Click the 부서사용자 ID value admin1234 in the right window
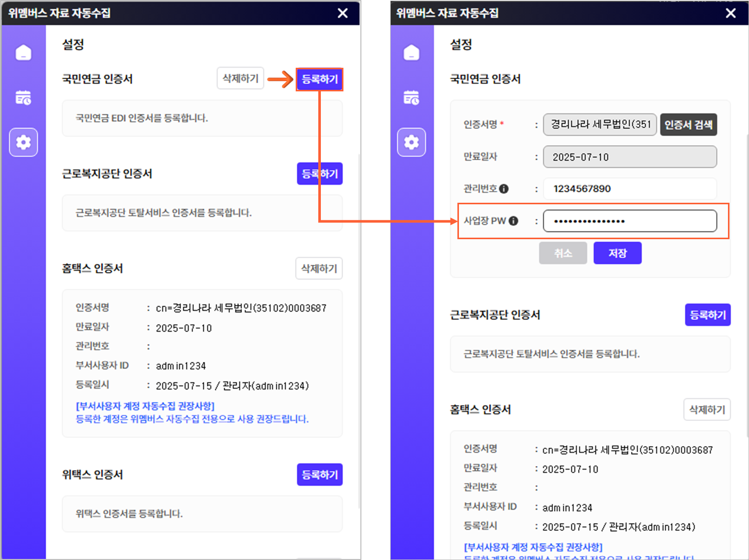Screen dimensions: 749x560 tap(567, 508)
